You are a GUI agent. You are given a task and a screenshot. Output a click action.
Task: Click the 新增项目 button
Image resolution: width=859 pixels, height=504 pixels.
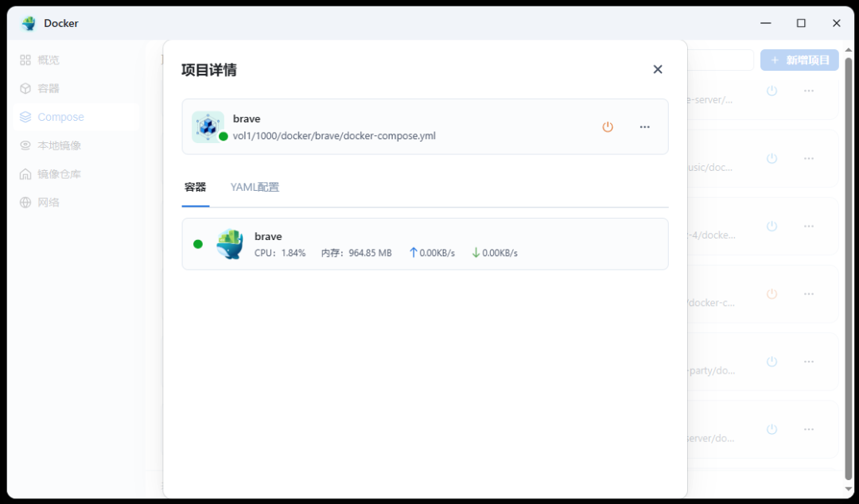click(799, 60)
